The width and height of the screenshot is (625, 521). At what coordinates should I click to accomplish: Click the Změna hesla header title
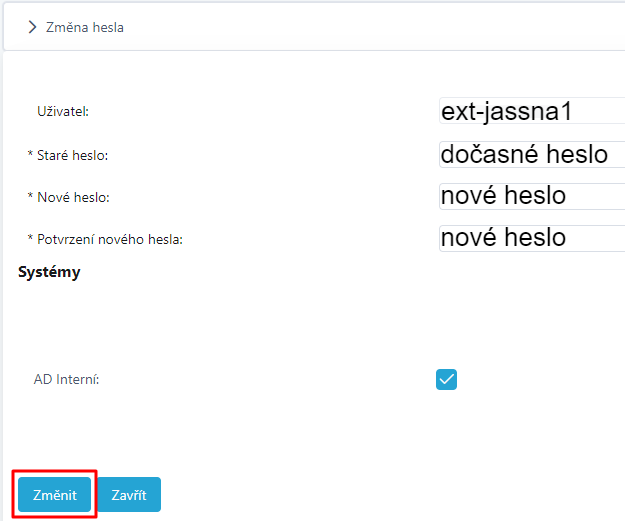[x=85, y=28]
